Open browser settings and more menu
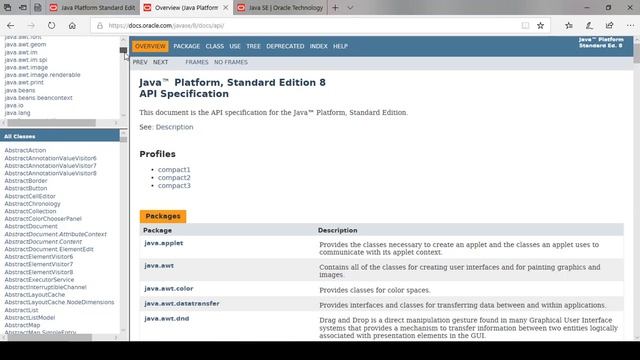The width and height of the screenshot is (640, 360). 630,26
